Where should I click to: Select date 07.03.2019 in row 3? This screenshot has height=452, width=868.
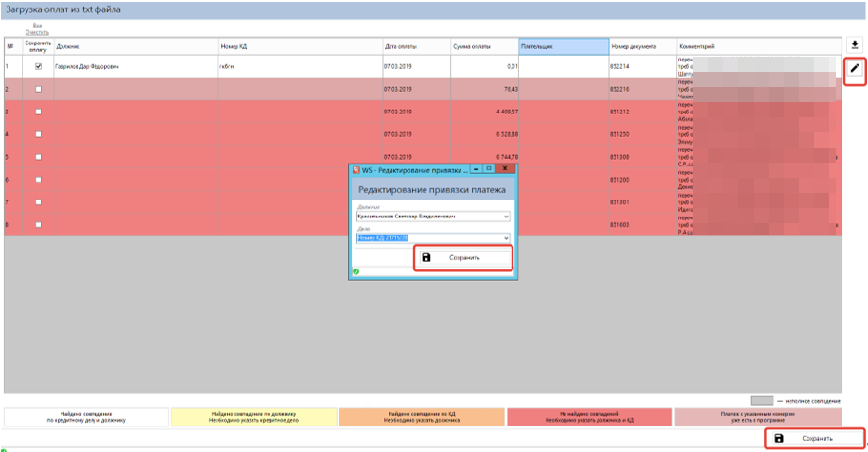point(416,112)
